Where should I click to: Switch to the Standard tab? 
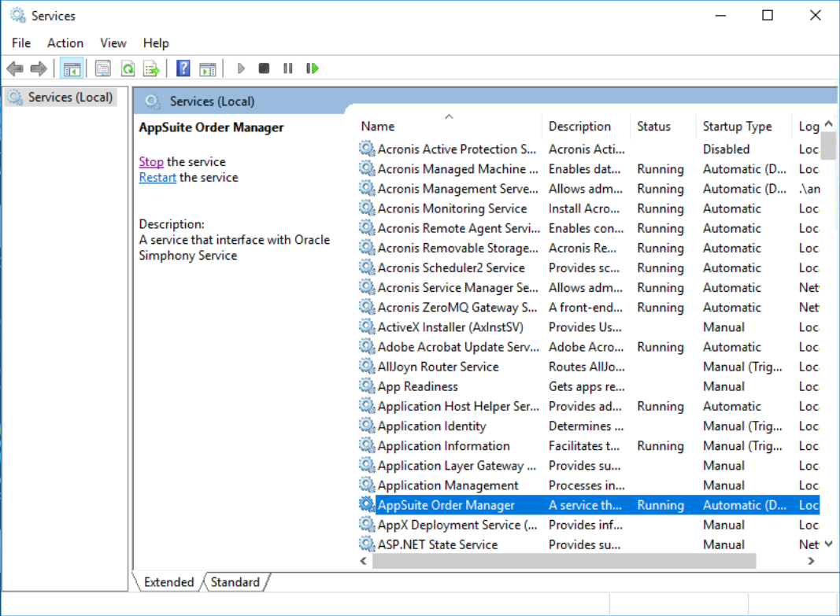coord(235,582)
